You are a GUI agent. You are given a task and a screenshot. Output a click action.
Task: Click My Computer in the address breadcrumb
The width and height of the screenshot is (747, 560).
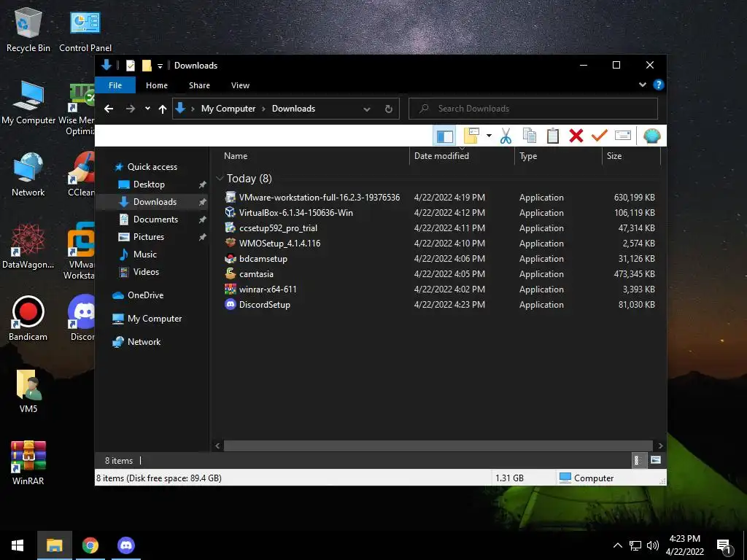click(228, 109)
